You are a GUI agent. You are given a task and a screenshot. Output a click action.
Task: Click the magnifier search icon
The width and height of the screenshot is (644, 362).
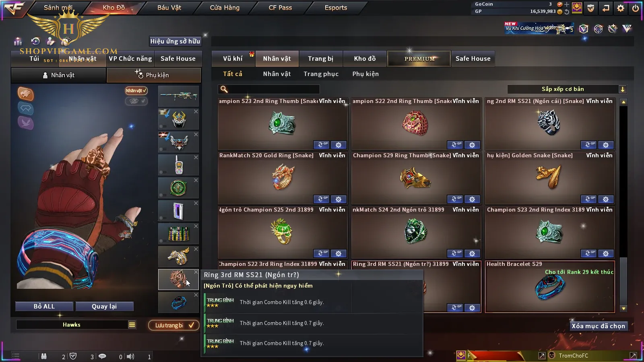point(224,89)
